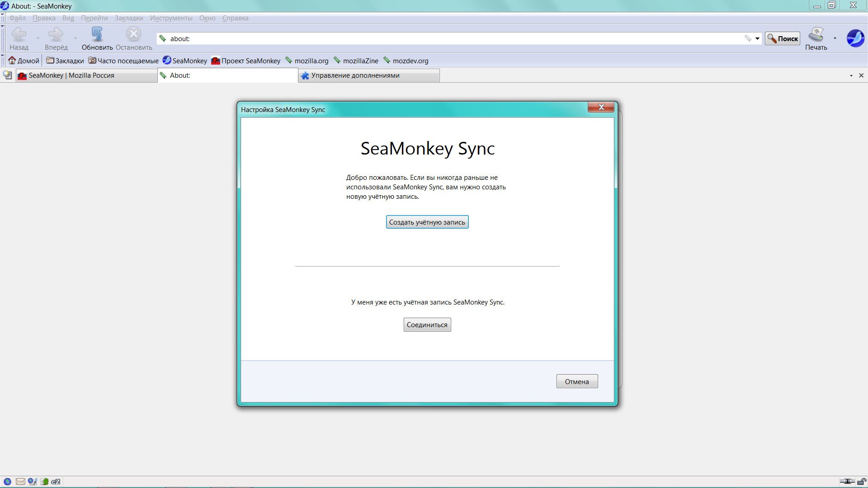Open the Окно menu
The image size is (868, 488).
click(208, 18)
